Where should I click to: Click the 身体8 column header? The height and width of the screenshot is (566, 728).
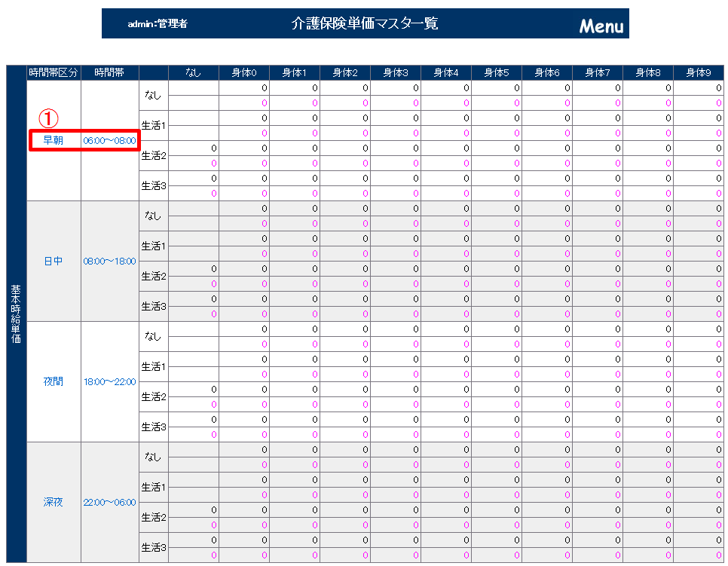pyautogui.click(x=648, y=73)
